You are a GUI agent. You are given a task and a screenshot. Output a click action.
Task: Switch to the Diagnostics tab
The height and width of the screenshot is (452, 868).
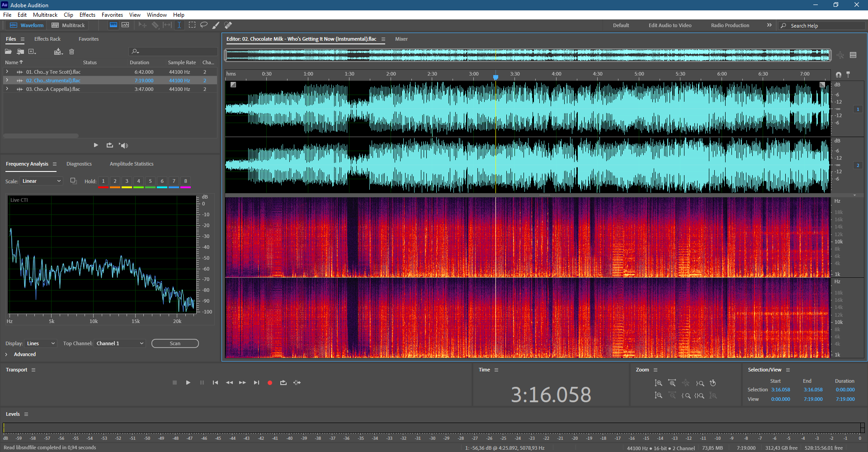point(79,164)
